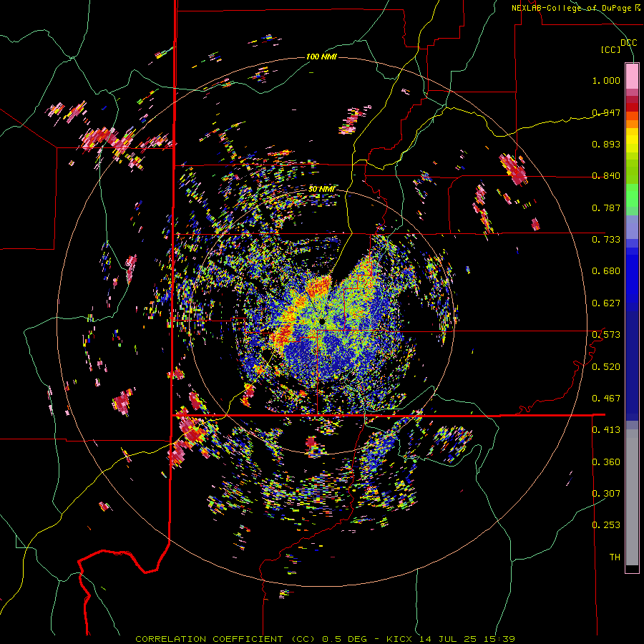The image size is (644, 644).
Task: Click the 15:39 timestamp in the caption
Action: click(x=499, y=639)
